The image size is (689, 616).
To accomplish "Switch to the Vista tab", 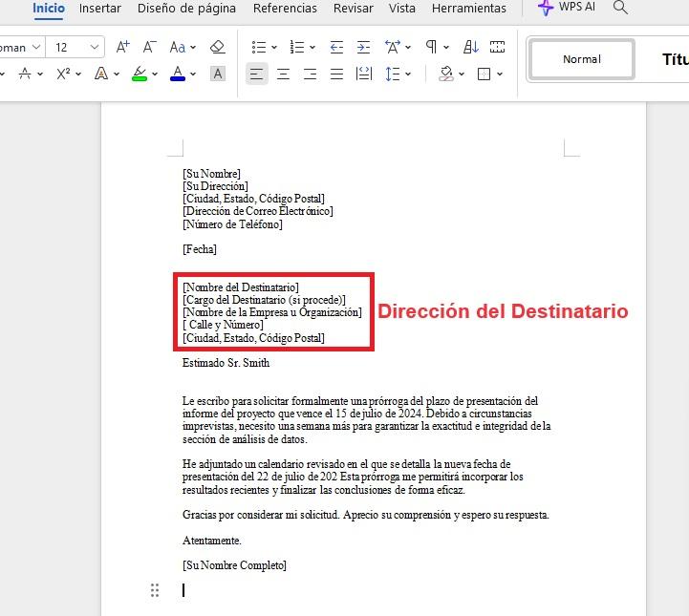I will point(401,8).
